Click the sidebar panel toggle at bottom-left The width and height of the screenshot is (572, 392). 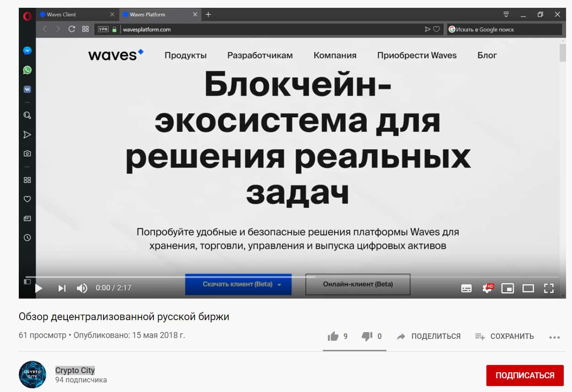[x=27, y=281]
